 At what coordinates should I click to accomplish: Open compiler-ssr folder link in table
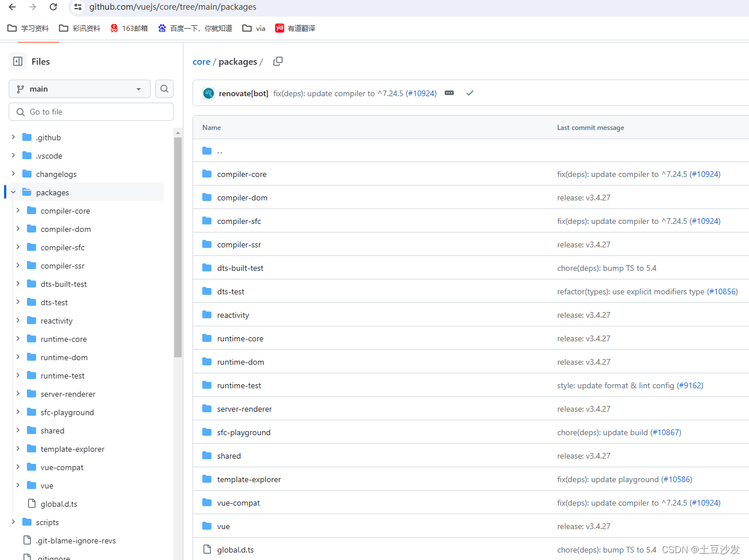[239, 244]
